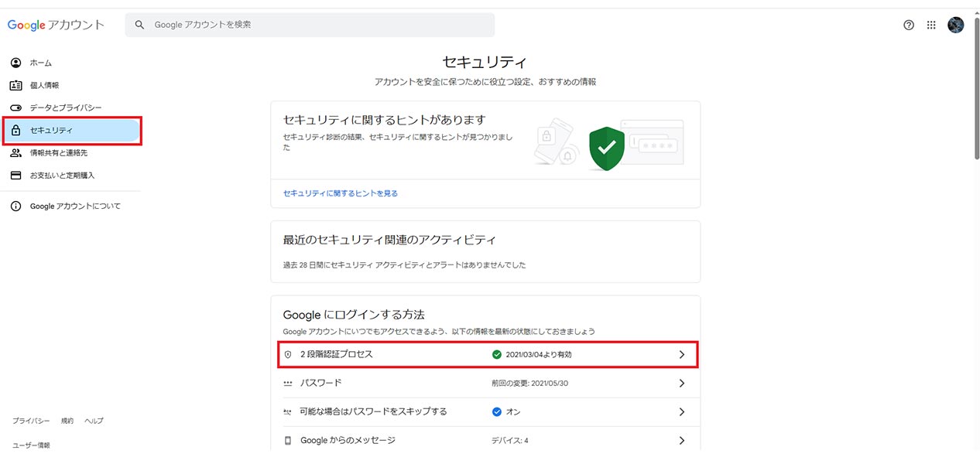This screenshot has height=464, width=980.
Task: Click the 2021/03/04より有効 status text
Action: click(x=539, y=354)
